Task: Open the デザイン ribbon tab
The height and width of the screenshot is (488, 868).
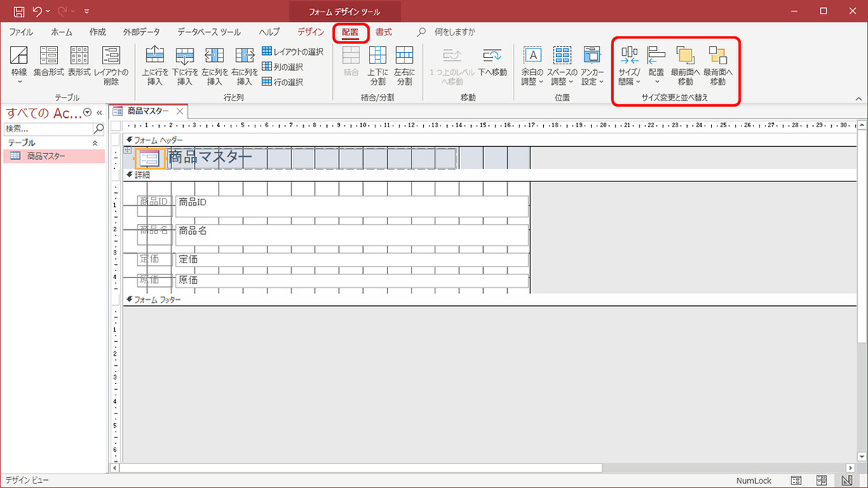Action: point(310,32)
